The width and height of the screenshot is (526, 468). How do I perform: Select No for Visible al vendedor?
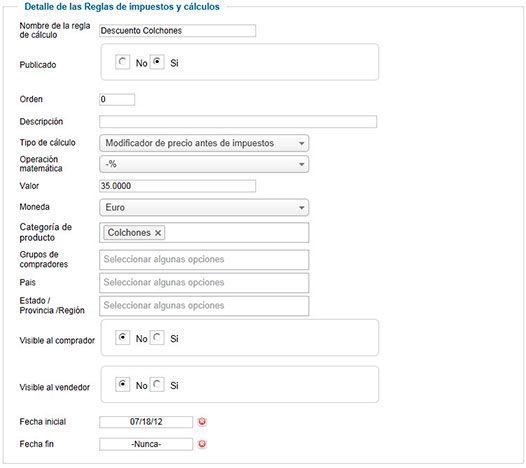pos(122,384)
